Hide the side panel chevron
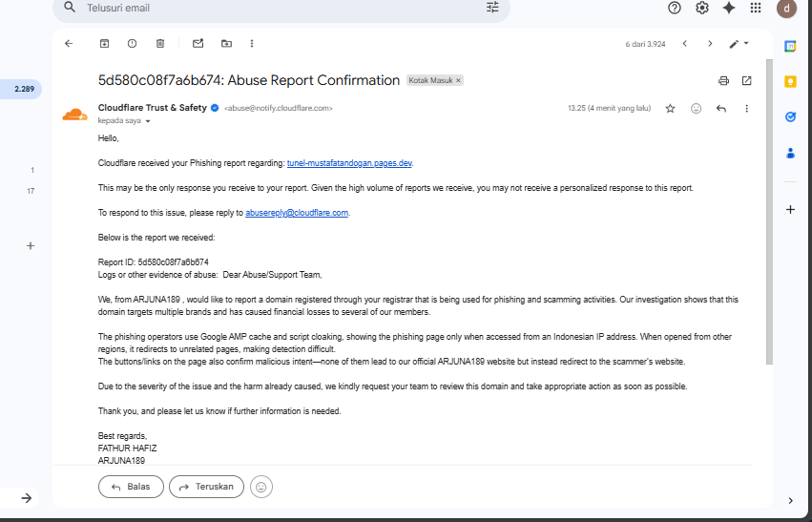The width and height of the screenshot is (812, 522). pos(790,500)
